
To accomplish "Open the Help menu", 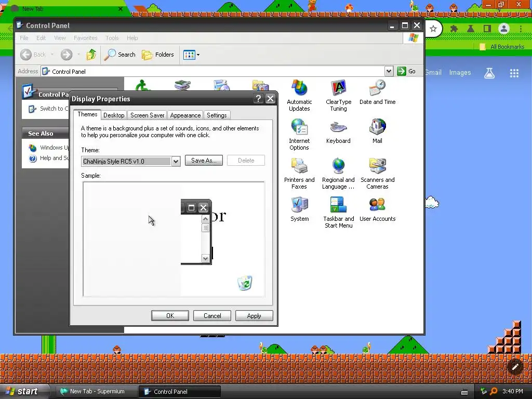I will tap(132, 38).
